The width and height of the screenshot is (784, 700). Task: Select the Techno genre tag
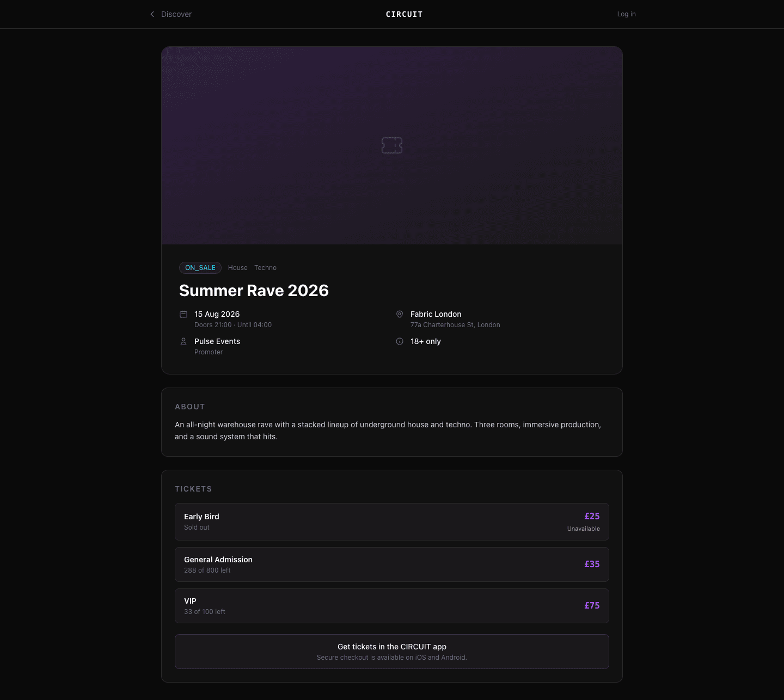[265, 268]
